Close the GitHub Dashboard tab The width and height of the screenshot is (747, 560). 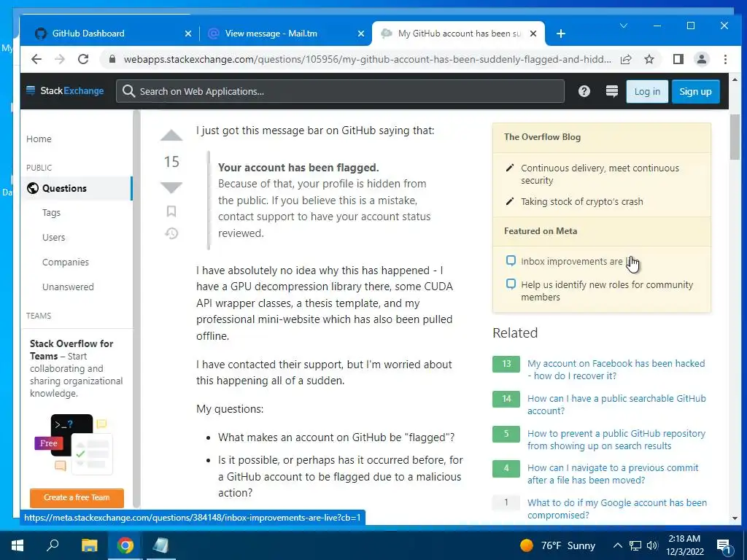pyautogui.click(x=188, y=34)
